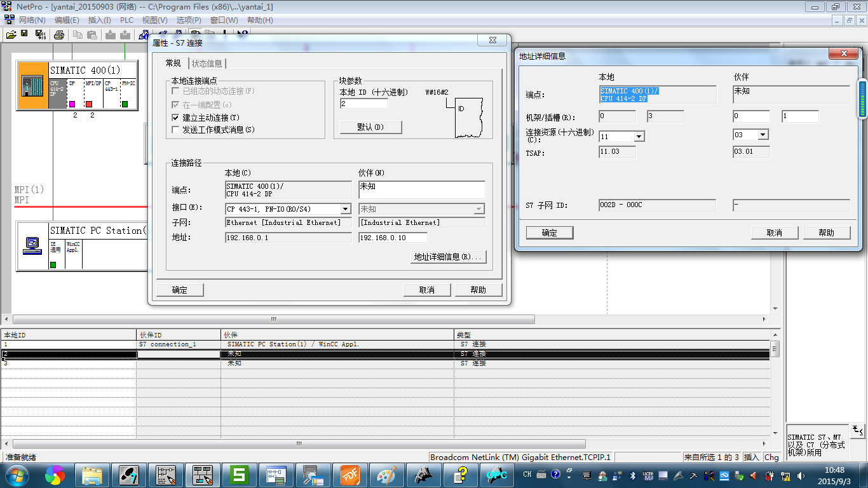Screen dimensions: 868x488
Task: Open the 选项(P) menu
Action: click(x=189, y=20)
